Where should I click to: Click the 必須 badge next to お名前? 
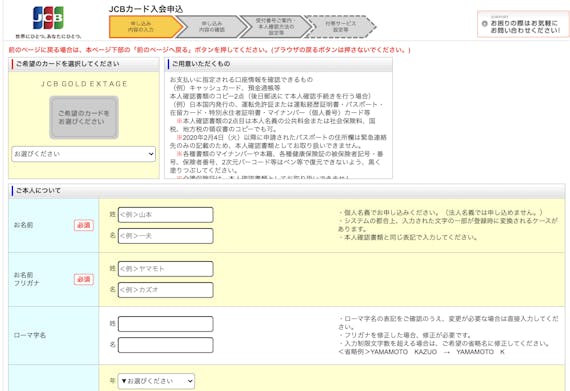tap(84, 225)
